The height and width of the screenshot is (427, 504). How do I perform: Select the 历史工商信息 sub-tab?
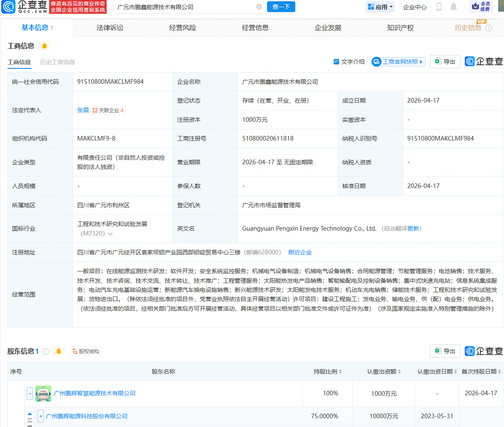point(57,62)
